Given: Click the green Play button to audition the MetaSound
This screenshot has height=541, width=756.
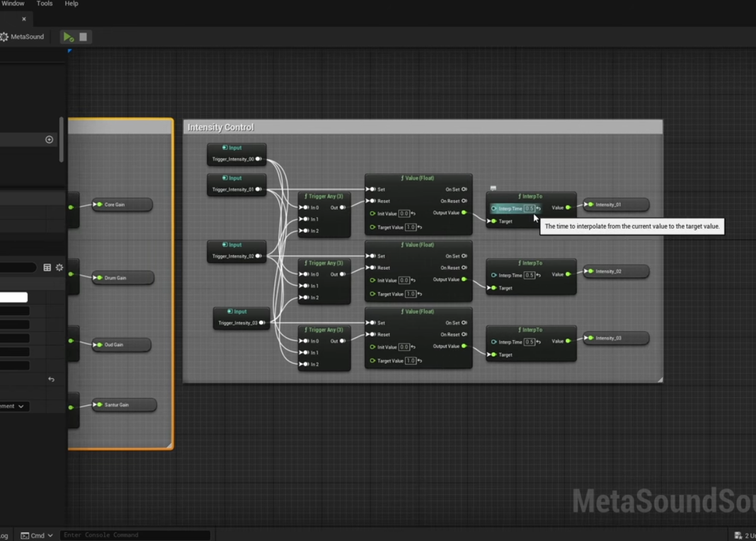Looking at the screenshot, I should (67, 37).
